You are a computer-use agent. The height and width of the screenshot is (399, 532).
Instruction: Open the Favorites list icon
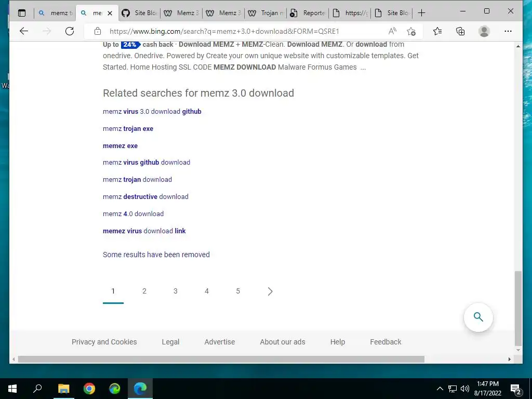click(437, 31)
